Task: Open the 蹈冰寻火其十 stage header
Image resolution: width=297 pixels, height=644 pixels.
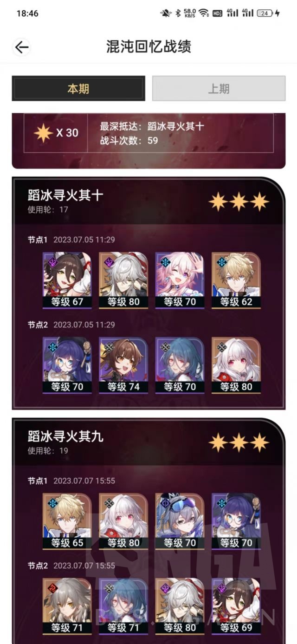Action: (65, 195)
